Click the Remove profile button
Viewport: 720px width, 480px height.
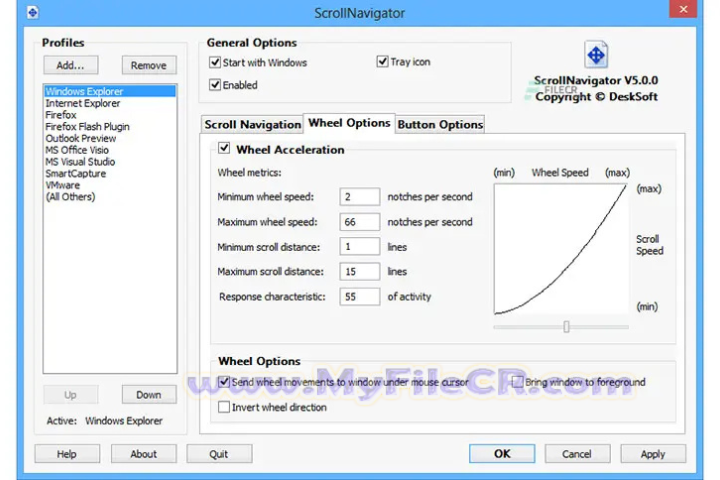tap(149, 65)
